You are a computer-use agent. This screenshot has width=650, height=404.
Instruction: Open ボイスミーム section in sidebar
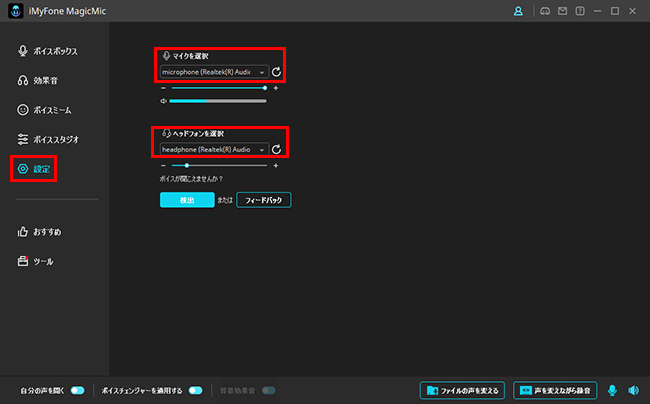tap(44, 110)
